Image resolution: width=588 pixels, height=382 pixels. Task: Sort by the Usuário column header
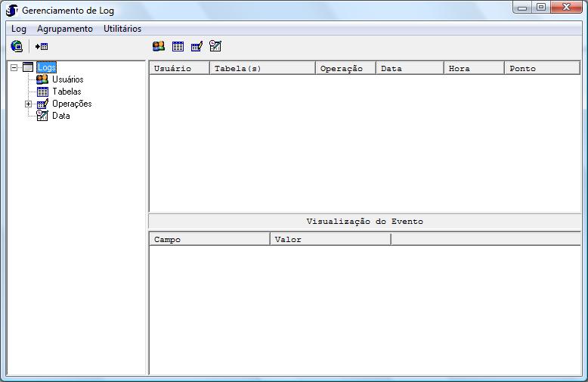[179, 68]
